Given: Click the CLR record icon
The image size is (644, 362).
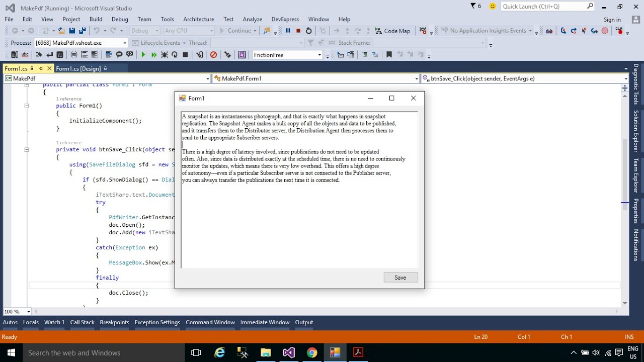Looking at the screenshot, I should click(619, 30).
